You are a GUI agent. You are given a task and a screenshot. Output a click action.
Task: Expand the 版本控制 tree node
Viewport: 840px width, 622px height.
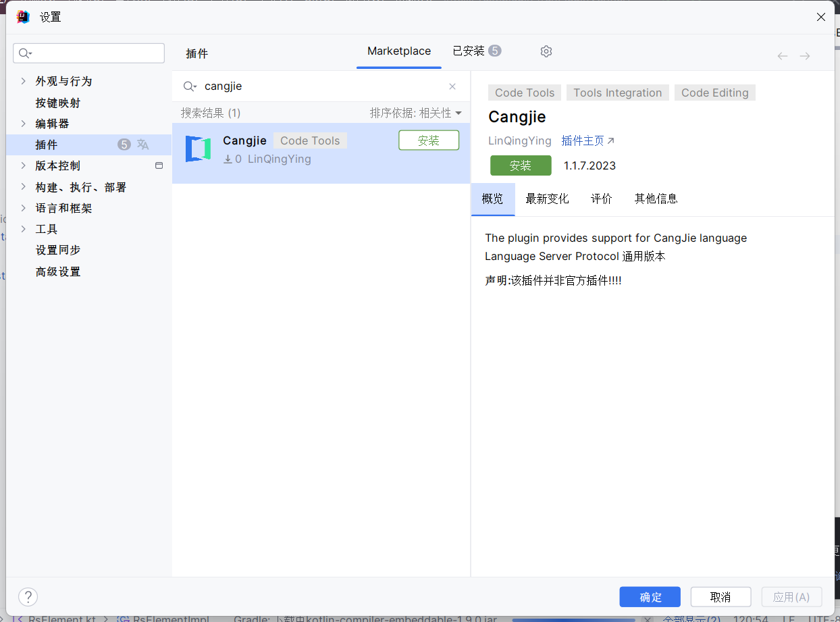tap(24, 165)
